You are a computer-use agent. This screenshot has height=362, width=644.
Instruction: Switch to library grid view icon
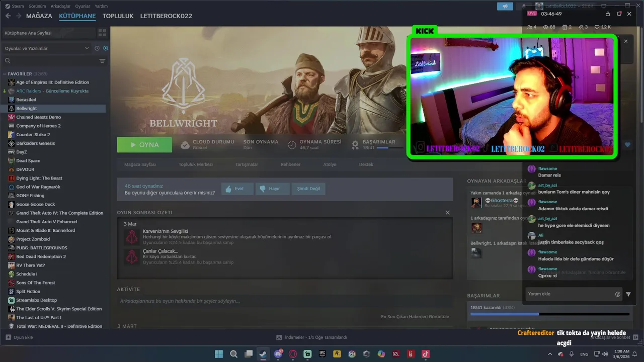(x=103, y=33)
